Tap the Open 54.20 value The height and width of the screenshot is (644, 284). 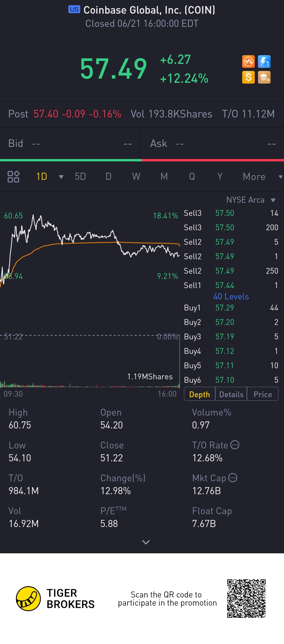(x=111, y=425)
